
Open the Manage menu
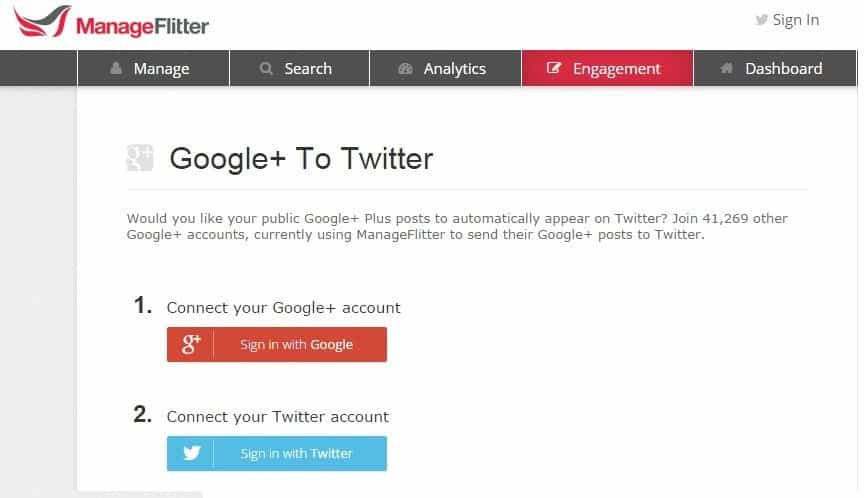click(153, 68)
